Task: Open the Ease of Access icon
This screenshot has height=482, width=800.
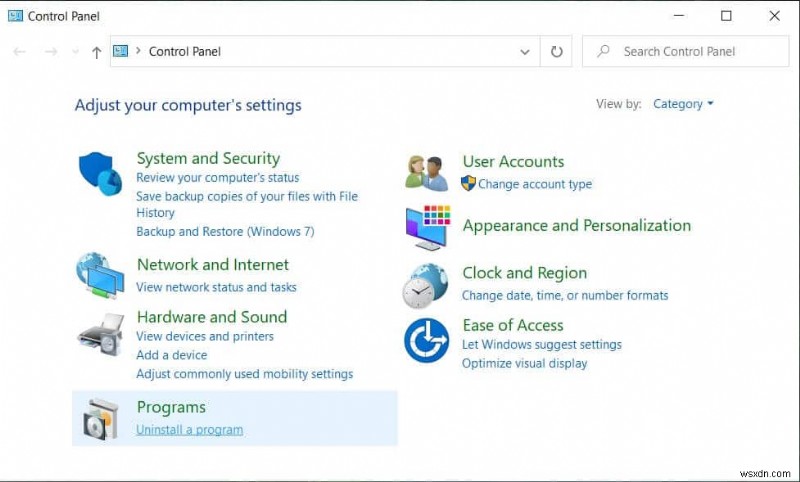Action: pos(427,340)
